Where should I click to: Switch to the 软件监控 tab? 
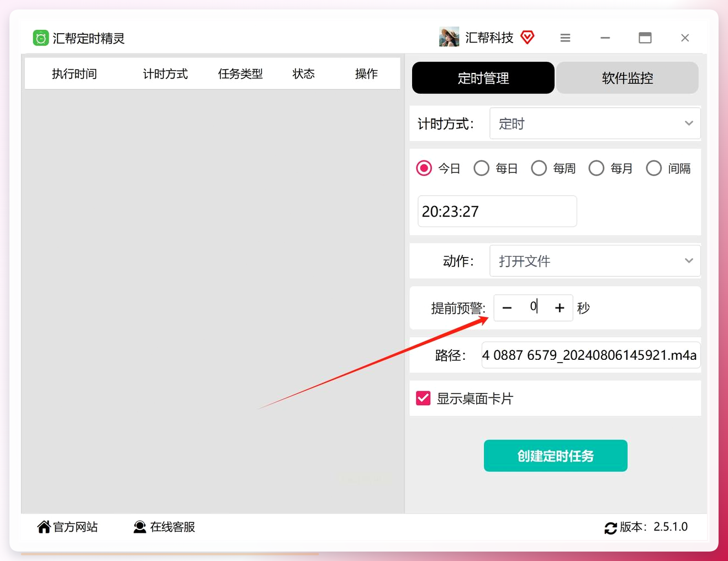627,78
